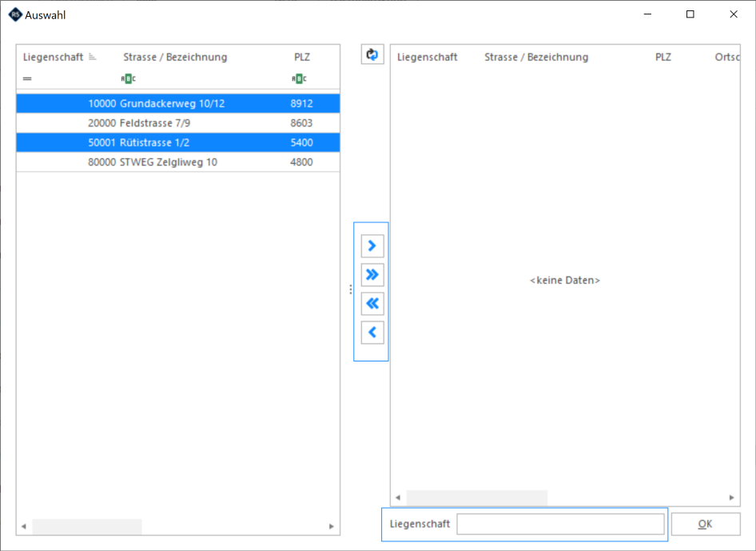Click right panel horizontal scrollbar thumb
This screenshot has height=551, width=756.
(x=477, y=497)
